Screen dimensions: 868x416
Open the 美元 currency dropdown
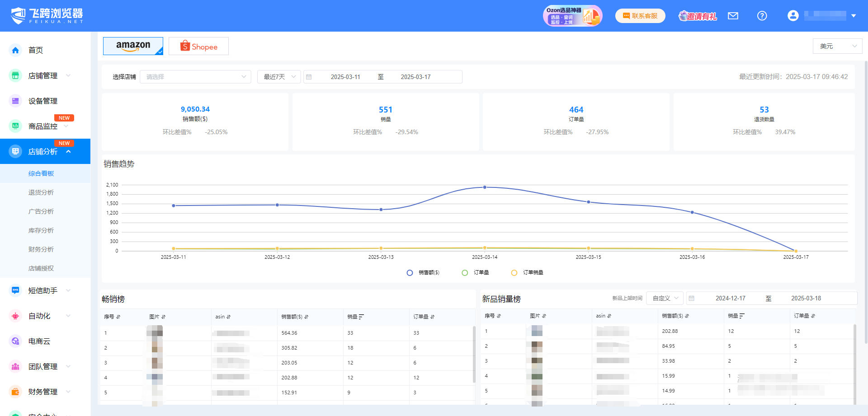(x=837, y=46)
